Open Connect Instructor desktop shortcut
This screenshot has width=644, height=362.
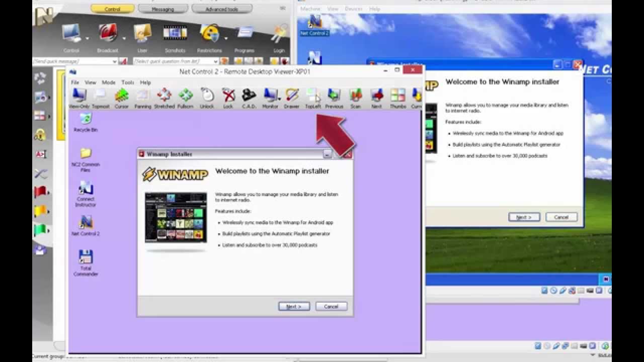tap(86, 194)
